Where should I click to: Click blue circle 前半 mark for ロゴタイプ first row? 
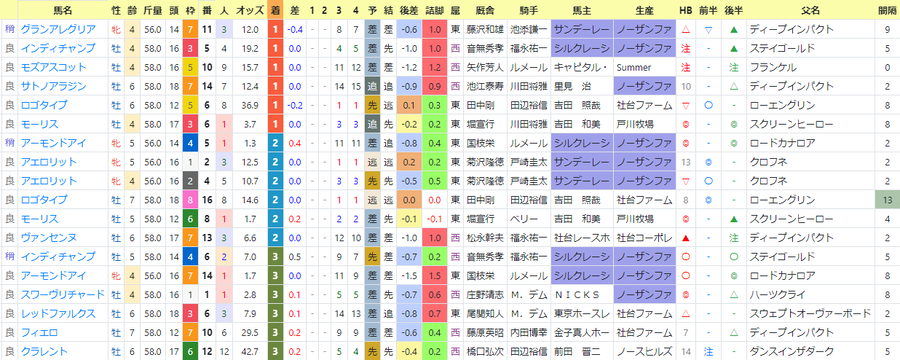(x=708, y=105)
